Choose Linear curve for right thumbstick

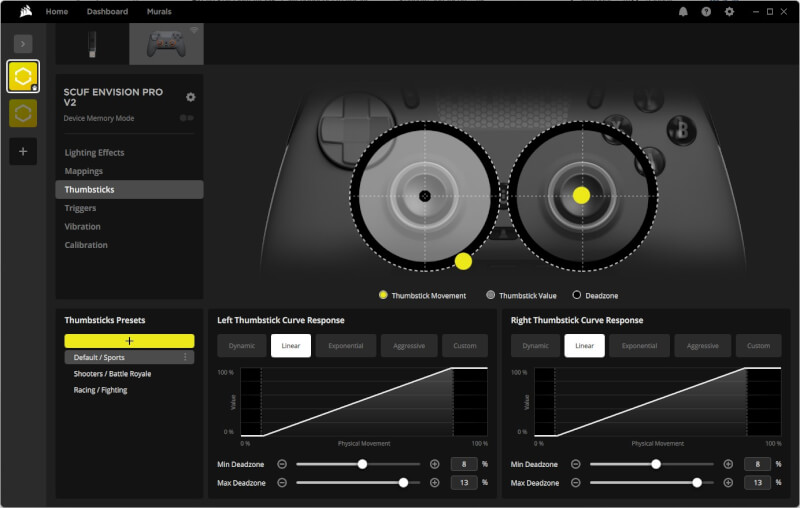click(x=585, y=346)
